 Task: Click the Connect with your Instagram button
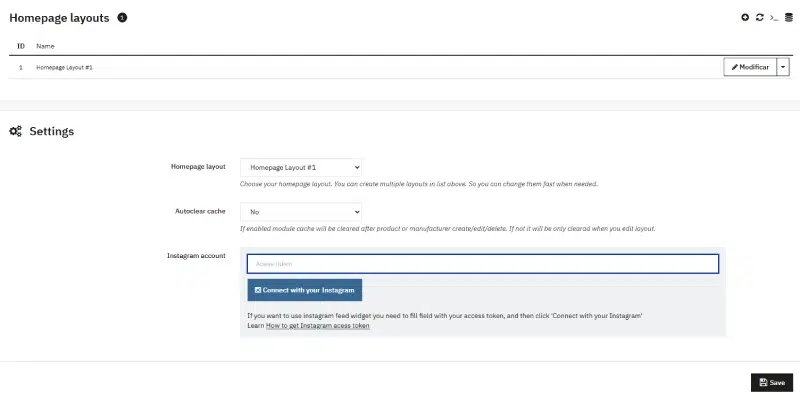click(x=305, y=290)
